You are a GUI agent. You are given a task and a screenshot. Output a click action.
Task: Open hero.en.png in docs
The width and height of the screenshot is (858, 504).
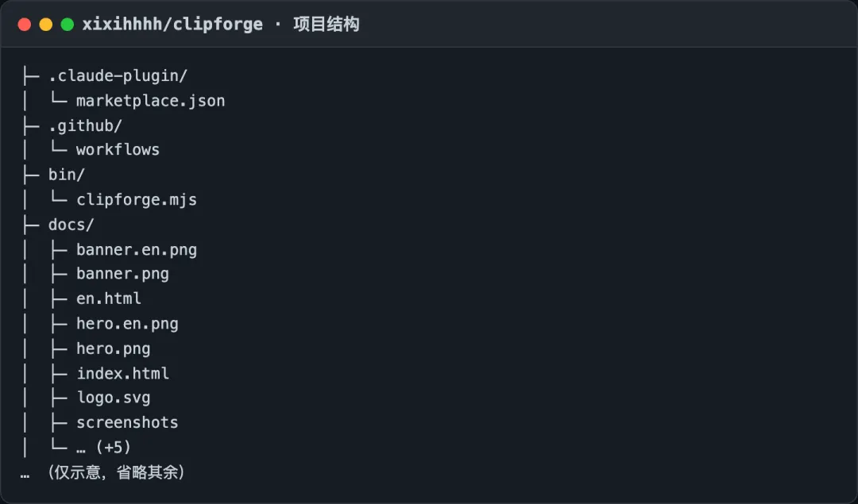tap(127, 324)
